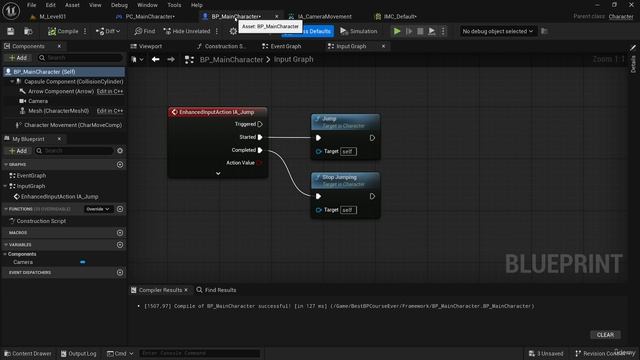The image size is (640, 360).
Task: Switch to the PC_MainCharacter tab
Action: pyautogui.click(x=150, y=17)
